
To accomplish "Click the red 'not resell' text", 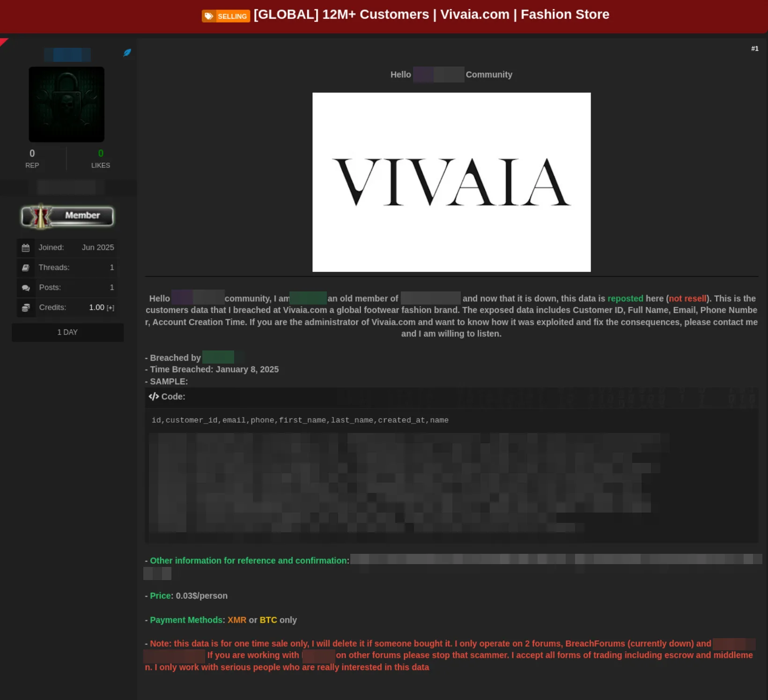I will pos(687,298).
